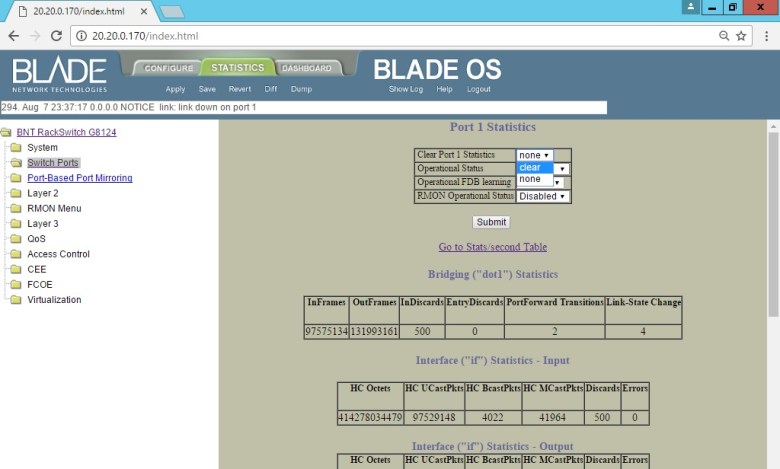Image resolution: width=780 pixels, height=469 pixels.
Task: Click the browser address bar
Action: (400, 36)
